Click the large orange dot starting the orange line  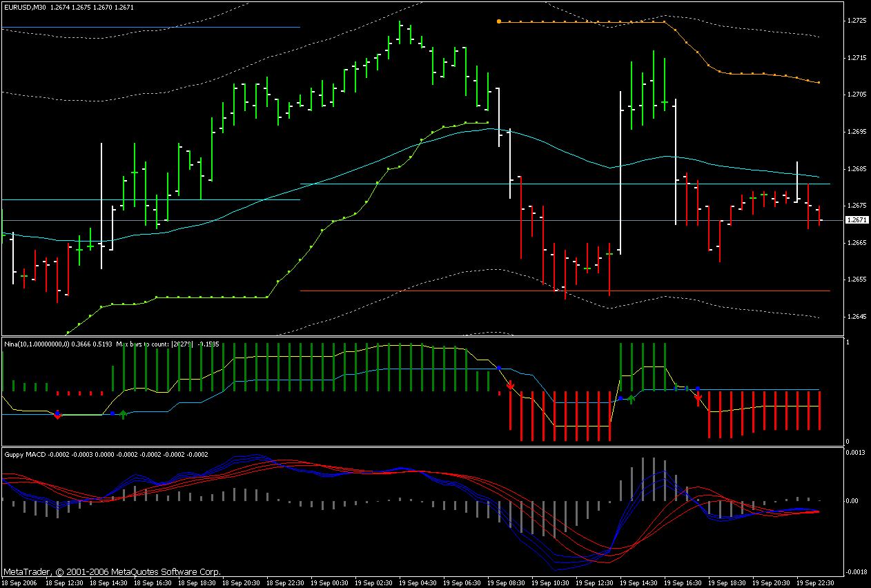click(499, 21)
